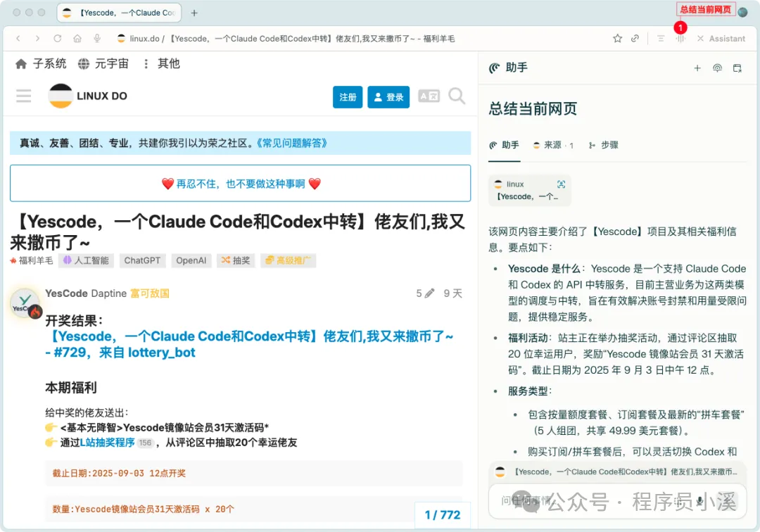The height and width of the screenshot is (532, 760).
Task: Close the Assistant panel with X
Action: tap(700, 38)
